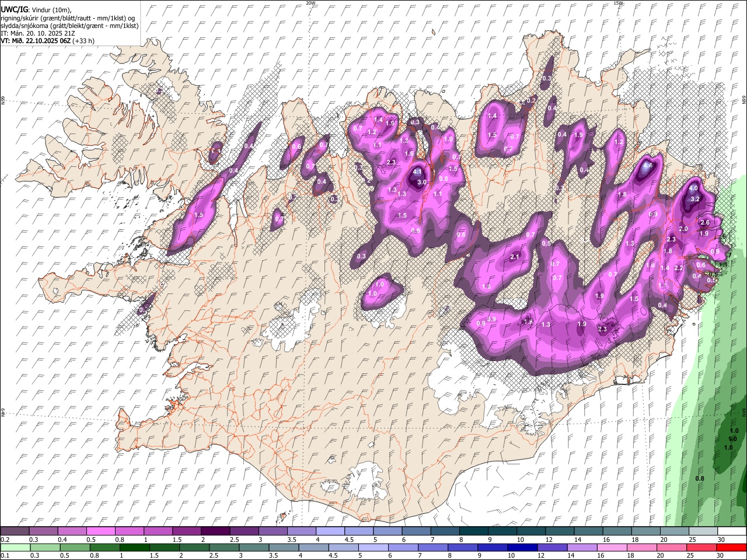This screenshot has height=560, width=747.
Task: Select the grey-teal top-row swatch between 18 and 20
Action: click(x=645, y=531)
